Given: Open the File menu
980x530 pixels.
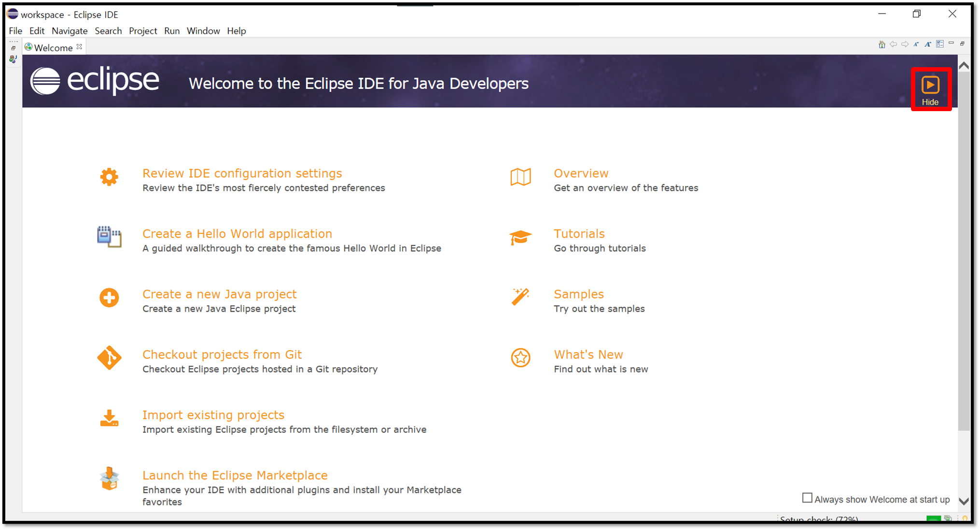Looking at the screenshot, I should pyautogui.click(x=15, y=31).
